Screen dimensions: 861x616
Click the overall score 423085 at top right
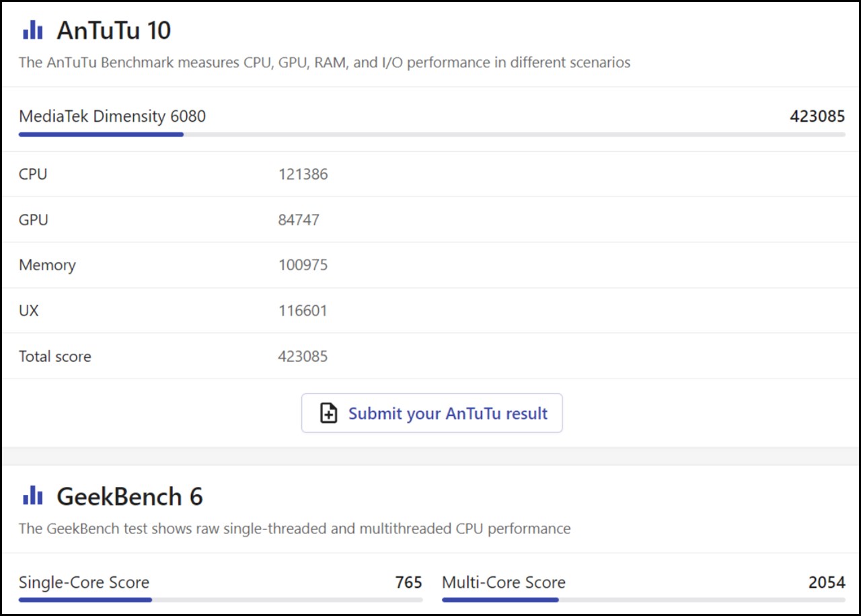(817, 116)
